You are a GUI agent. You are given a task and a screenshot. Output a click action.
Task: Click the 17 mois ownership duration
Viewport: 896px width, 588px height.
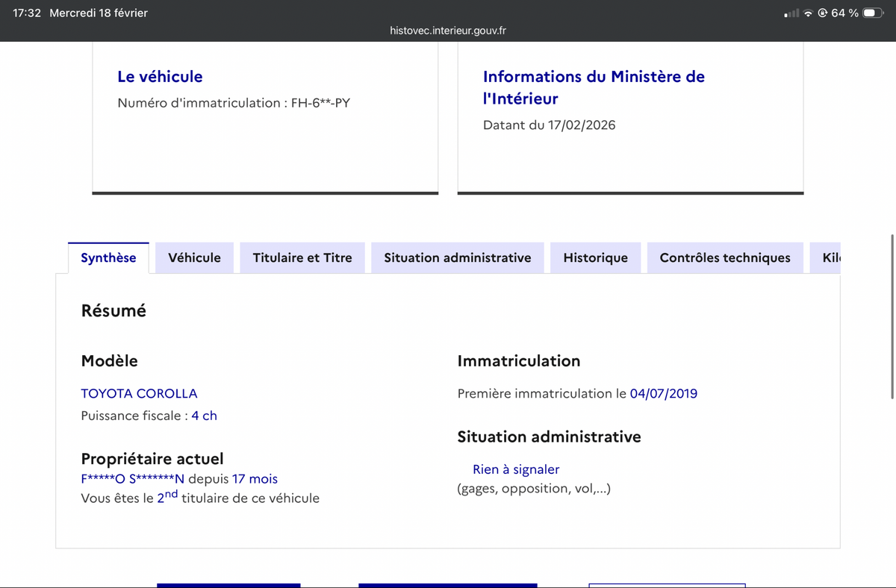click(255, 478)
